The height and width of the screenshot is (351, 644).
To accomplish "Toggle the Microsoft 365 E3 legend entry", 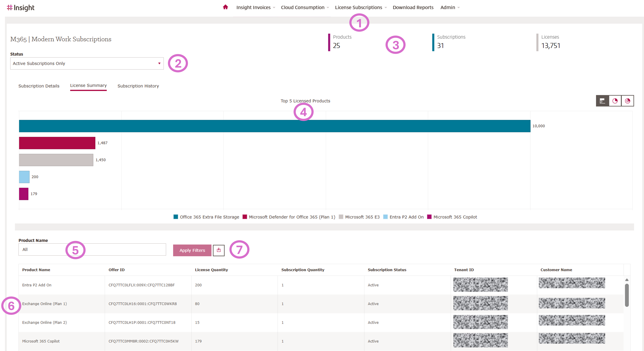I will point(359,217).
